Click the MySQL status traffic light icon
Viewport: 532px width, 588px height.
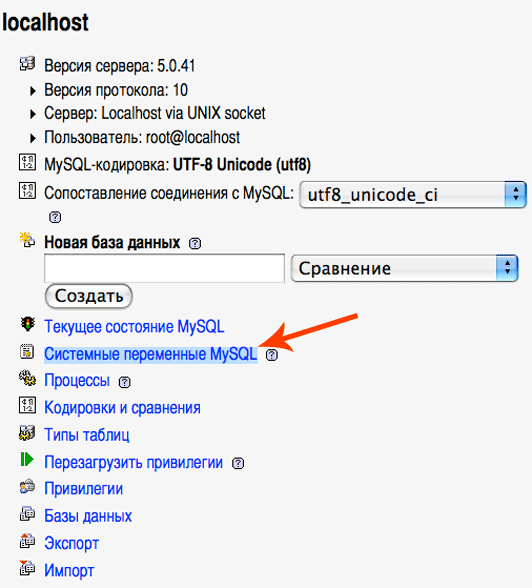pyautogui.click(x=27, y=324)
